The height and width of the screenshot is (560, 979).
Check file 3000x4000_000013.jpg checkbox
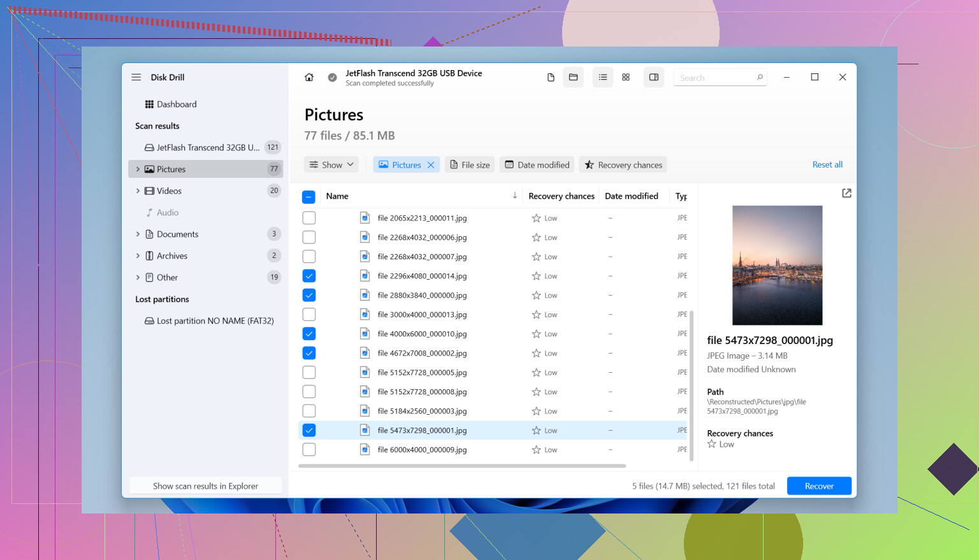(309, 314)
